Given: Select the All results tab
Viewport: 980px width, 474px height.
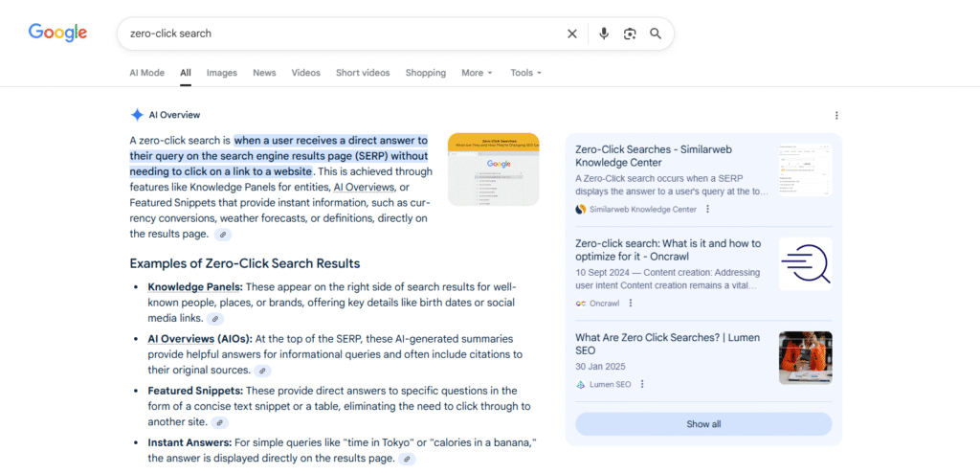Looking at the screenshot, I should pyautogui.click(x=186, y=73).
